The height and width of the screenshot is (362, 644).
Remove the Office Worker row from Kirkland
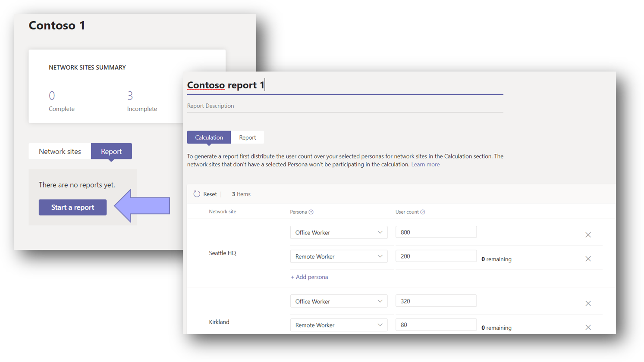tap(588, 303)
